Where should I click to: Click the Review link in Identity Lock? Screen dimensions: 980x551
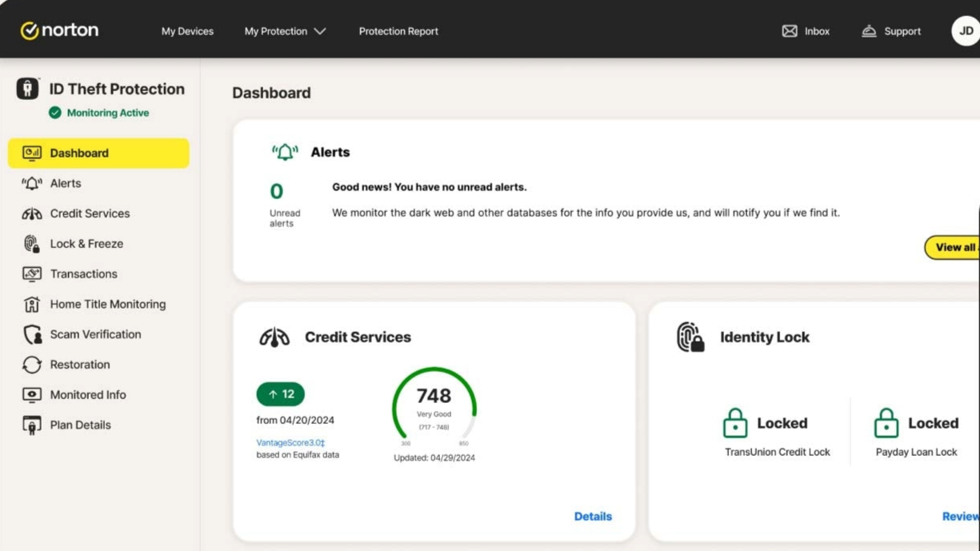pyautogui.click(x=961, y=517)
